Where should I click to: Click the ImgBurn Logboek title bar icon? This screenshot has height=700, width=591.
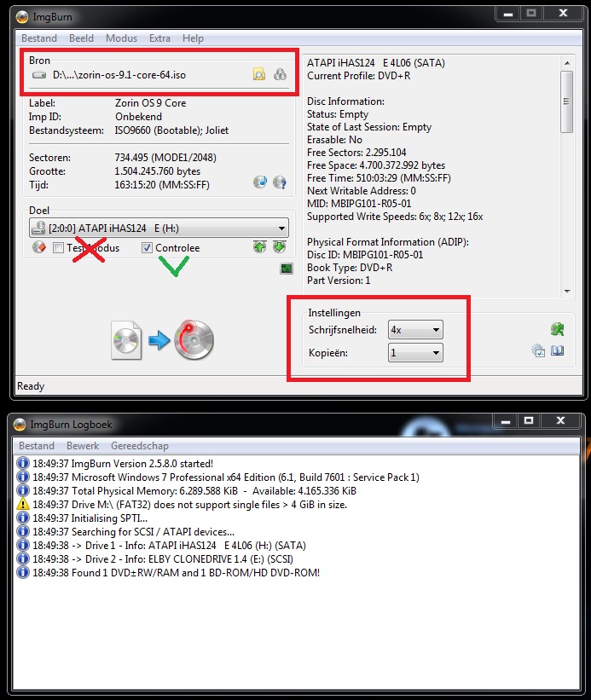click(x=20, y=424)
